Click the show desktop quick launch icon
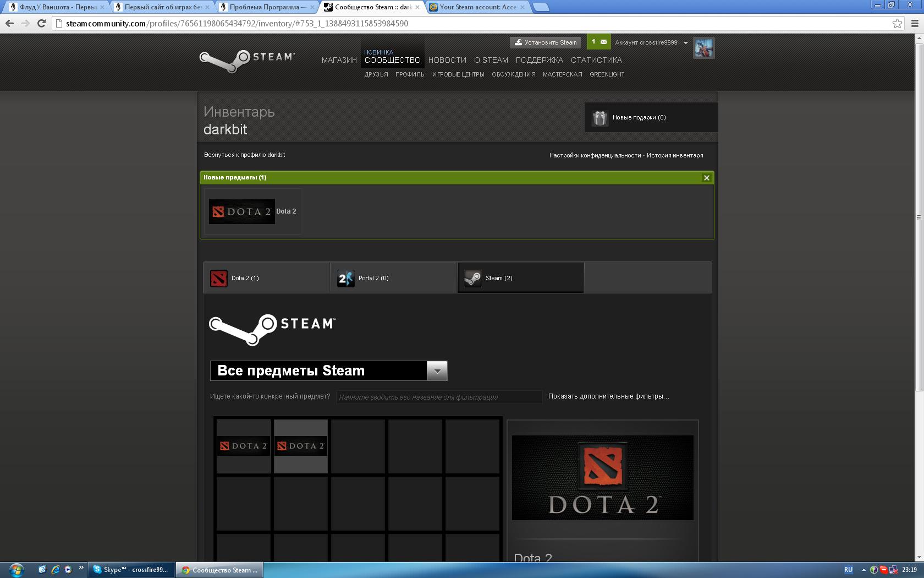 [x=42, y=570]
